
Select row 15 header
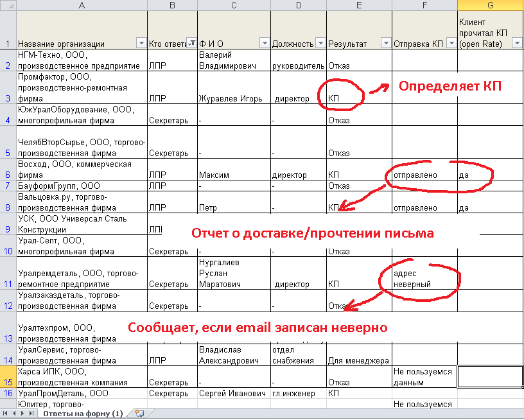[8, 376]
